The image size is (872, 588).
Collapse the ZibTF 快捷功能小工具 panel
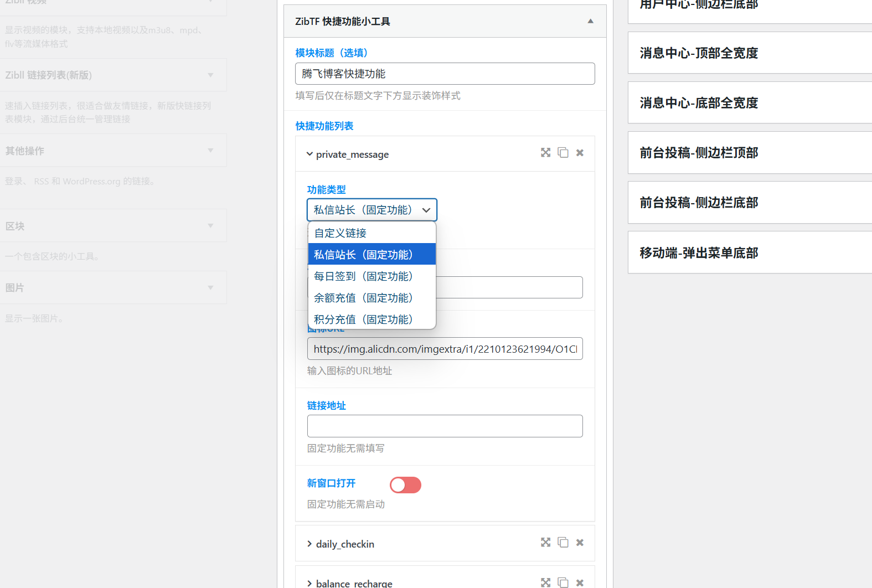coord(590,21)
